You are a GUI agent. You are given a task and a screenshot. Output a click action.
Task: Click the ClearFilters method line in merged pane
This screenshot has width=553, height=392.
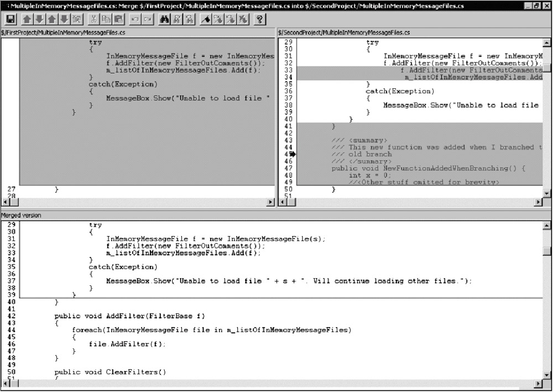(110, 372)
